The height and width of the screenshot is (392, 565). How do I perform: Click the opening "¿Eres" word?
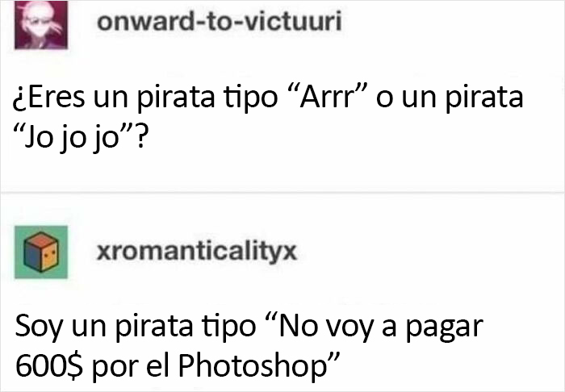click(48, 97)
